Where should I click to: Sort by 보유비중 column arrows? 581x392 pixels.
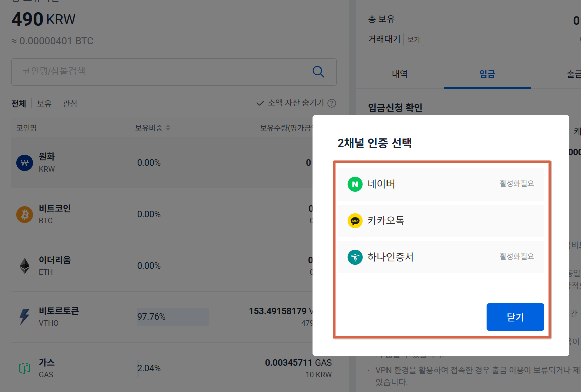click(x=168, y=128)
